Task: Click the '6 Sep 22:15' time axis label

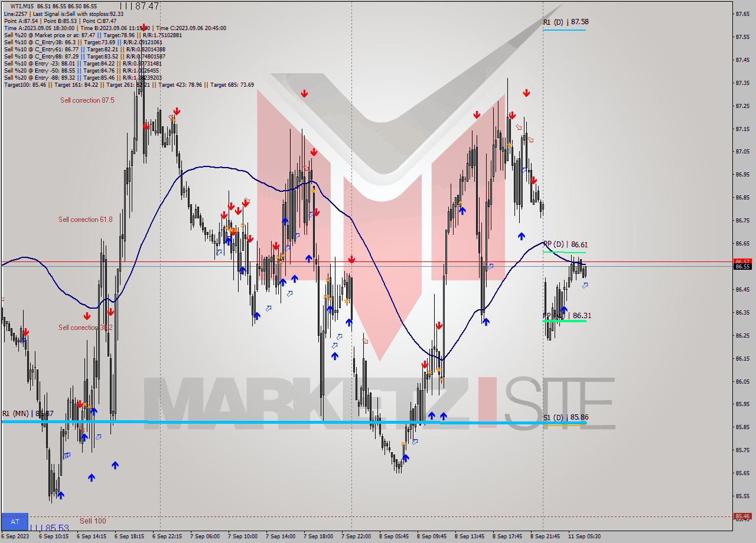Action: point(167,537)
